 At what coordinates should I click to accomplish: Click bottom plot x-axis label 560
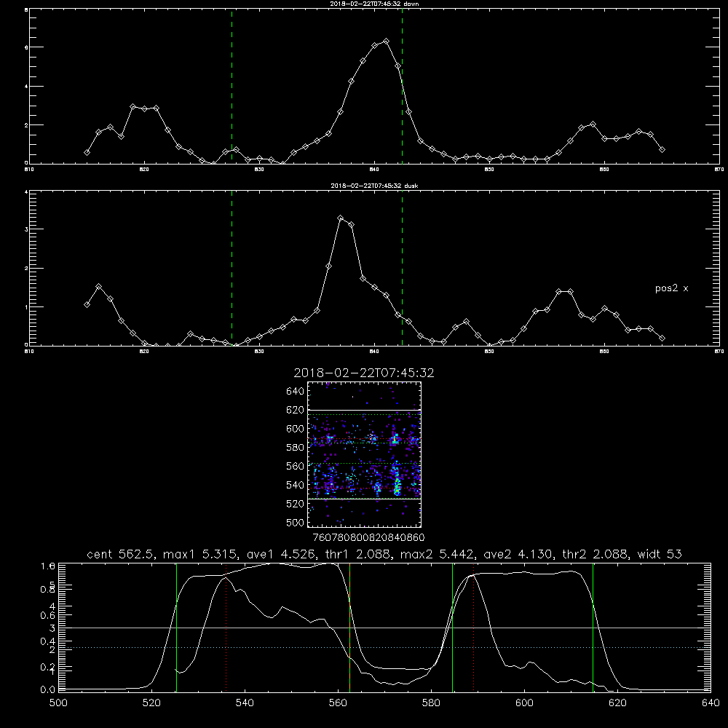click(x=338, y=703)
